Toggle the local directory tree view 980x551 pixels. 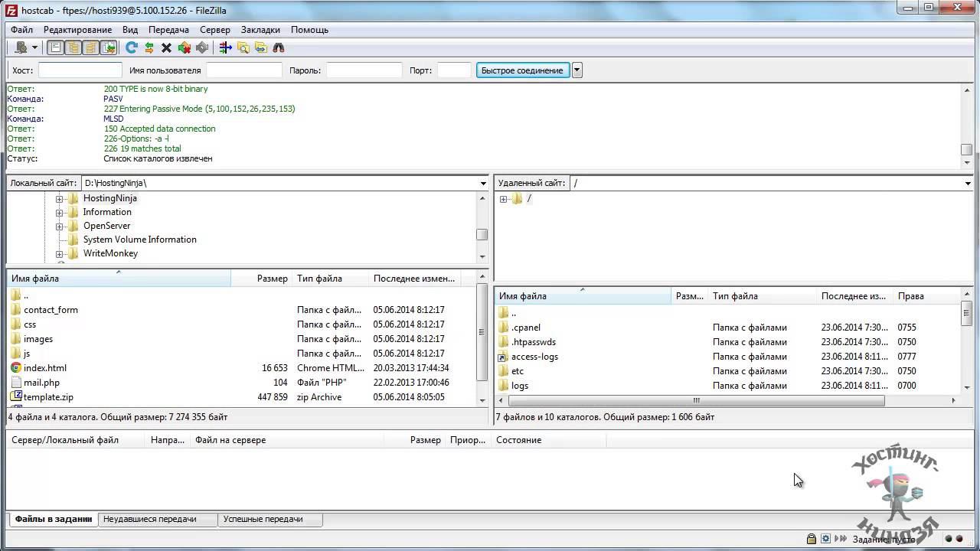(73, 47)
